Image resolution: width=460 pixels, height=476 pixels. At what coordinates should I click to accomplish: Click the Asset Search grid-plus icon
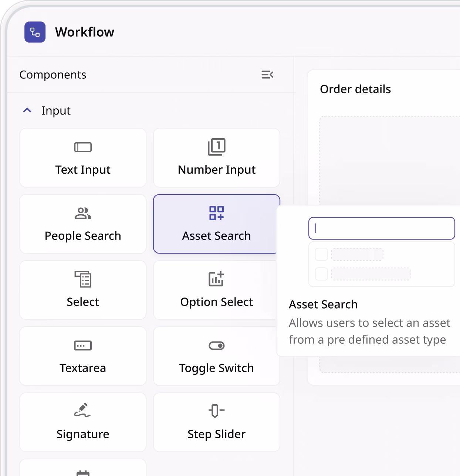point(217,213)
